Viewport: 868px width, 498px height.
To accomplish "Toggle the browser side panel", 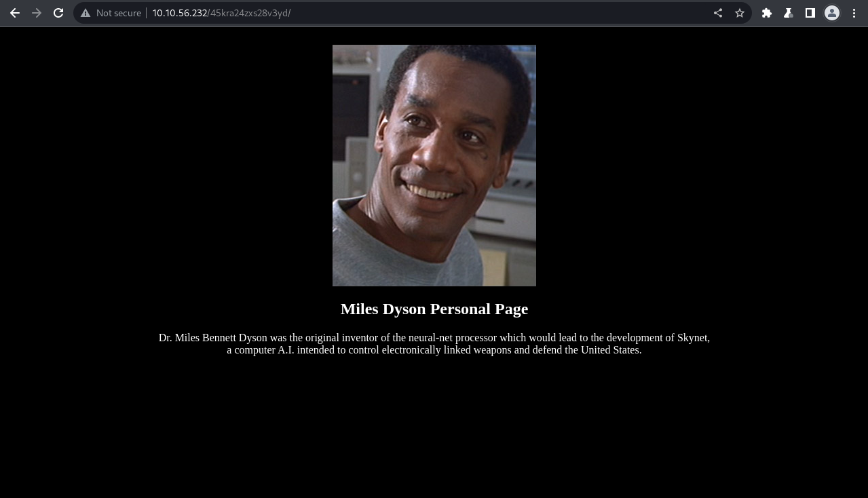I will (x=810, y=13).
